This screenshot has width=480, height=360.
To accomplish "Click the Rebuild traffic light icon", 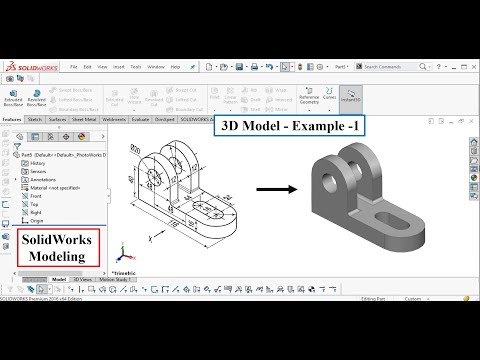I will [300, 67].
